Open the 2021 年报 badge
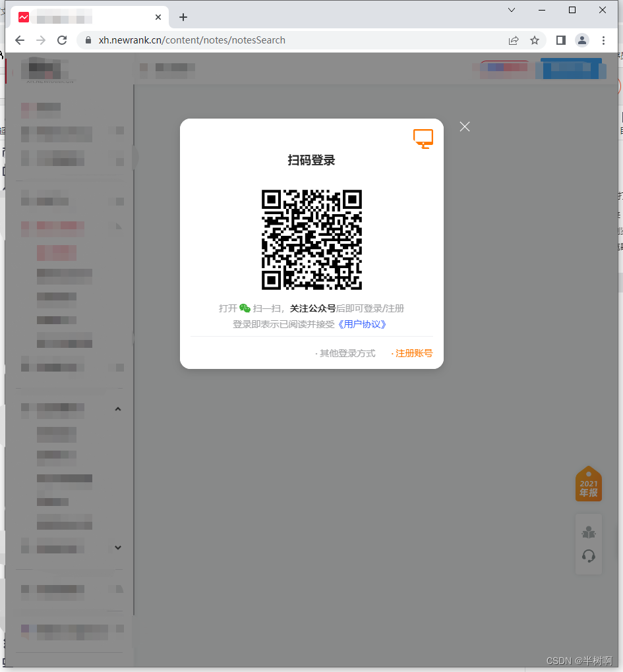This screenshot has height=672, width=623. point(588,484)
